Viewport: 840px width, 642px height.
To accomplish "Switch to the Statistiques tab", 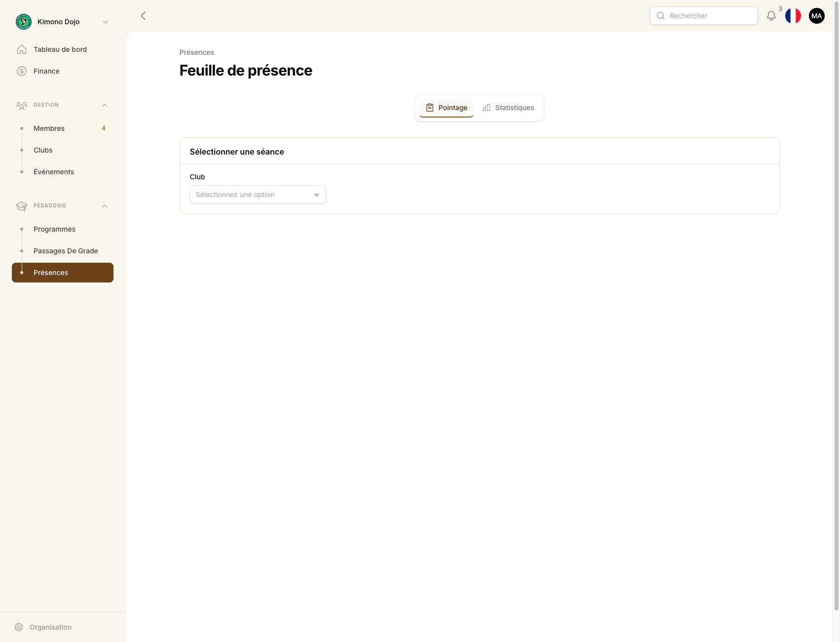I will coord(514,107).
